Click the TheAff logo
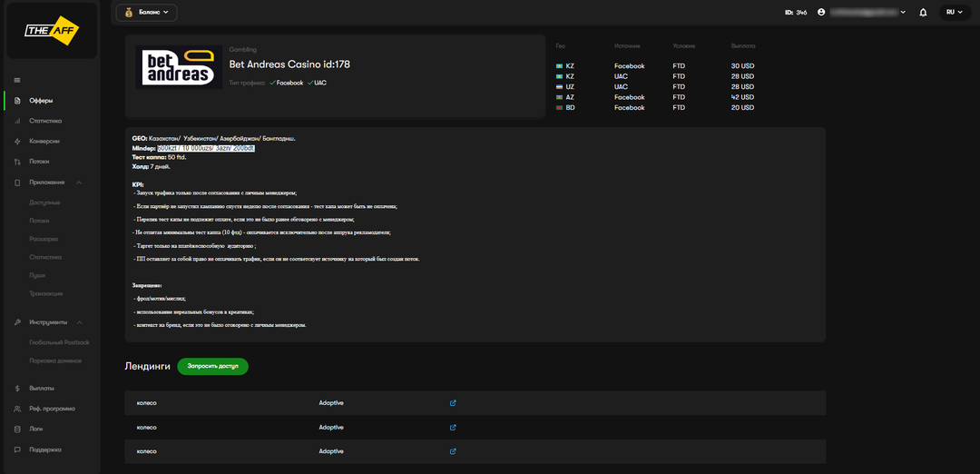 [51, 30]
